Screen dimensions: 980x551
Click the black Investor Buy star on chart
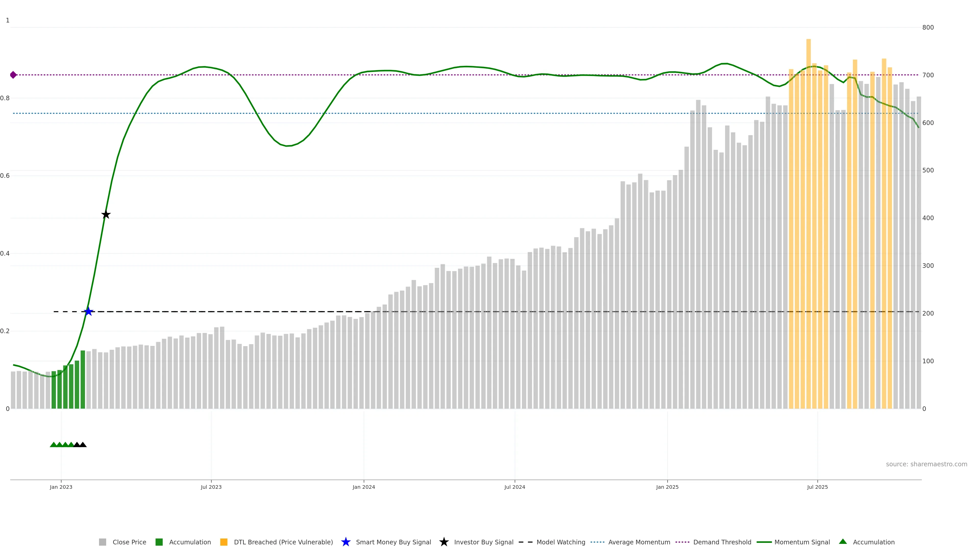106,215
